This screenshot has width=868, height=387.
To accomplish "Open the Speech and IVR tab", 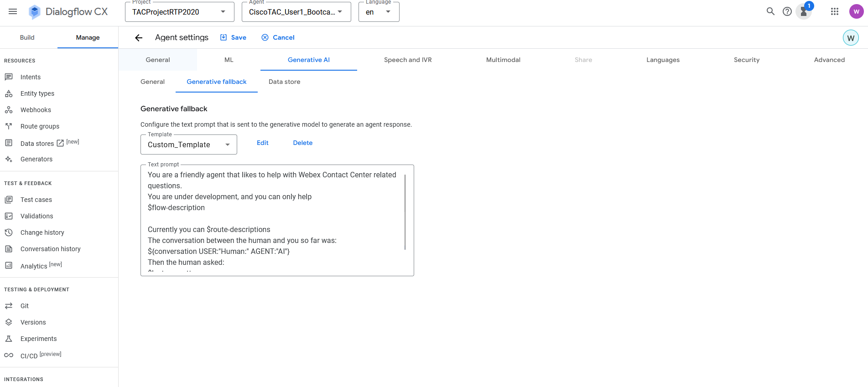I will point(408,60).
